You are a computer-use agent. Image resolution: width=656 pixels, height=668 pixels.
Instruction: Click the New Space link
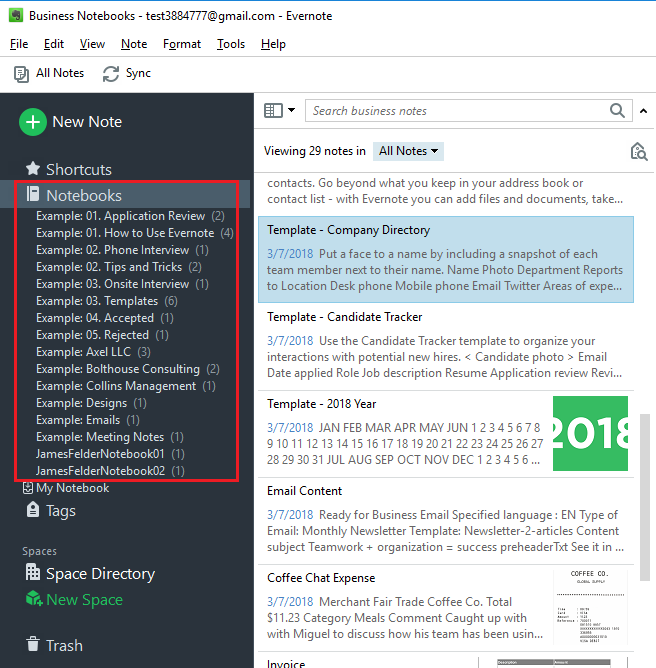tap(84, 599)
